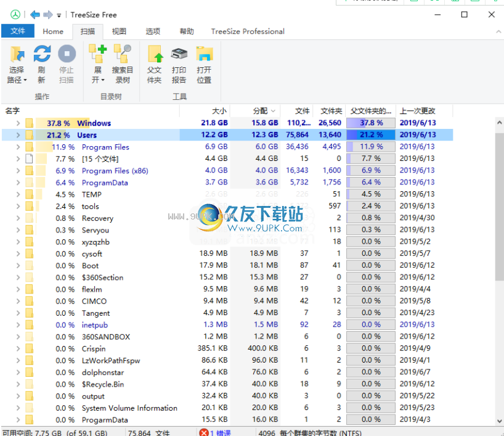Click the forward navigation arrow
Screen dimensions: 504x436
pos(47,14)
